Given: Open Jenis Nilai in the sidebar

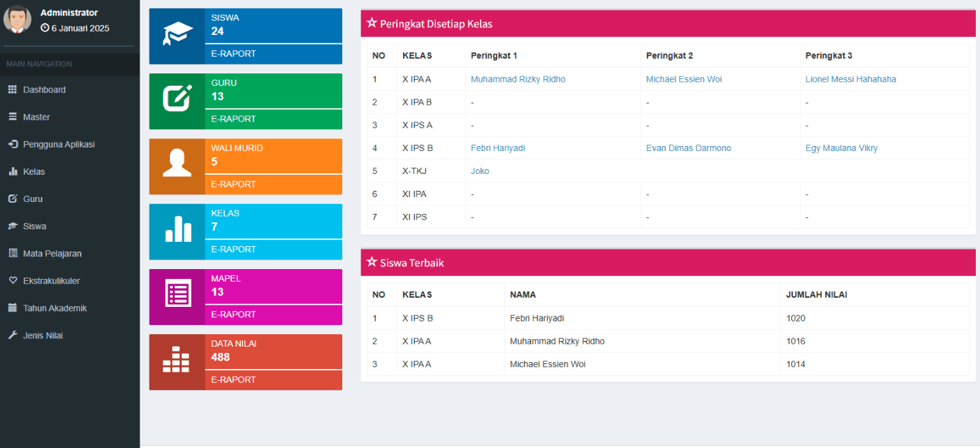Looking at the screenshot, I should coord(43,335).
